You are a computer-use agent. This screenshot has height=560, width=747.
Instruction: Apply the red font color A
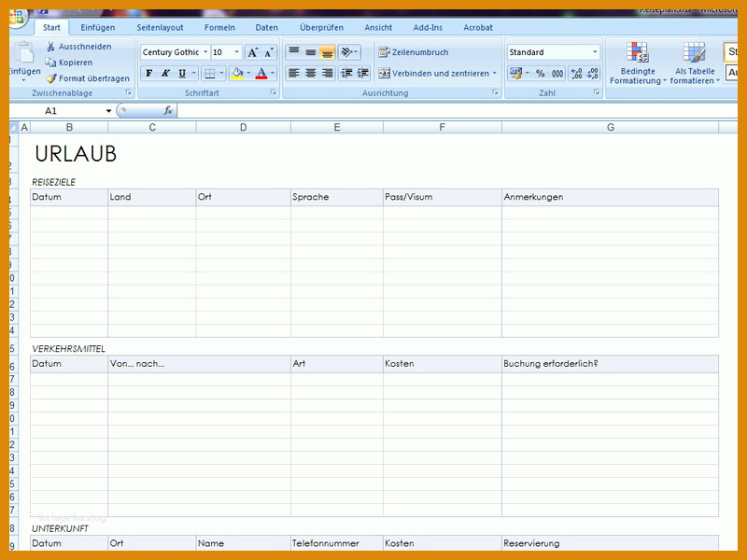(x=261, y=74)
